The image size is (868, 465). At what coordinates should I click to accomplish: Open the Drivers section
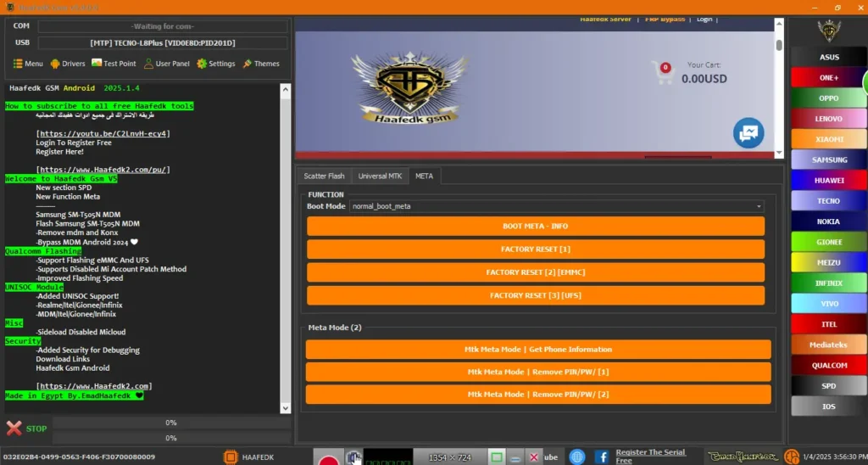tap(68, 64)
